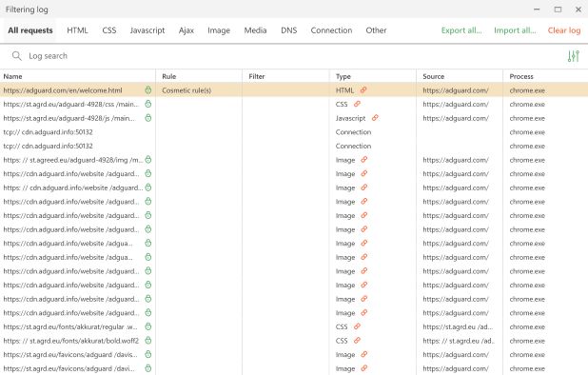Select the Ajax tab

coord(186,30)
